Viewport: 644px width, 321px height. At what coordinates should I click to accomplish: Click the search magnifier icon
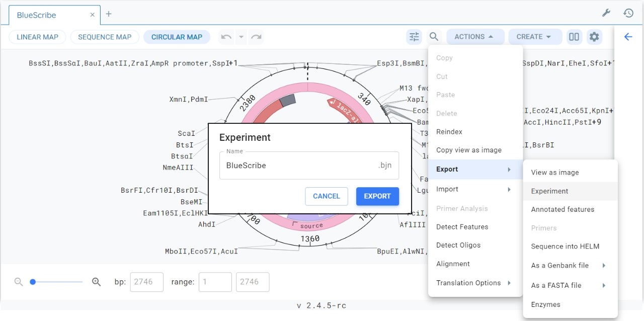pyautogui.click(x=434, y=37)
